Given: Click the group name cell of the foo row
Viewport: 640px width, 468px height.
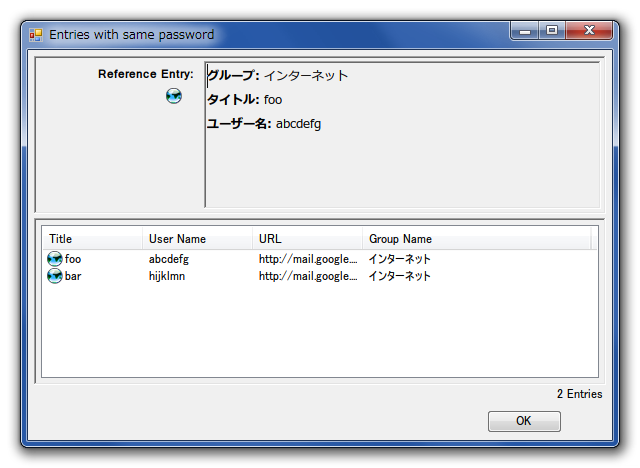Looking at the screenshot, I should click(400, 259).
